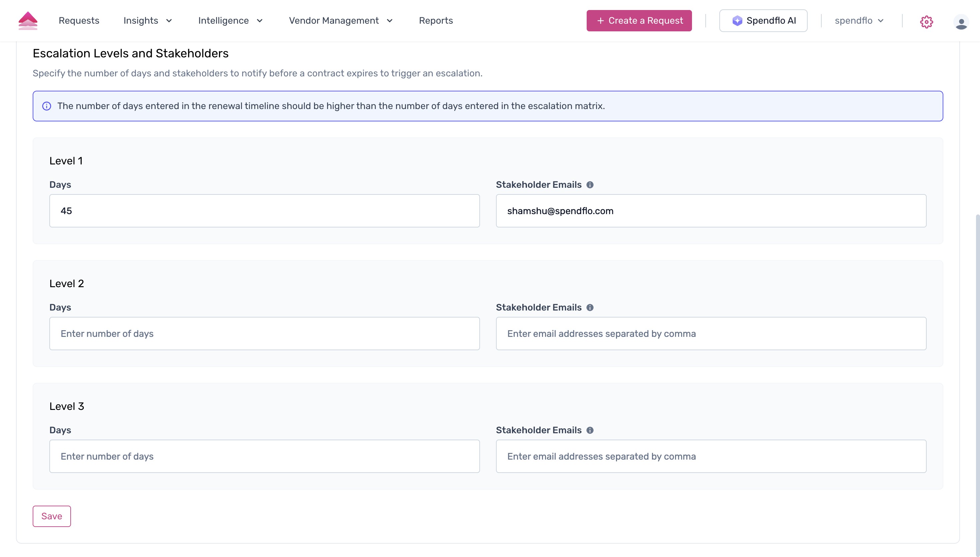Click the Spendflo logo icon

(x=28, y=21)
